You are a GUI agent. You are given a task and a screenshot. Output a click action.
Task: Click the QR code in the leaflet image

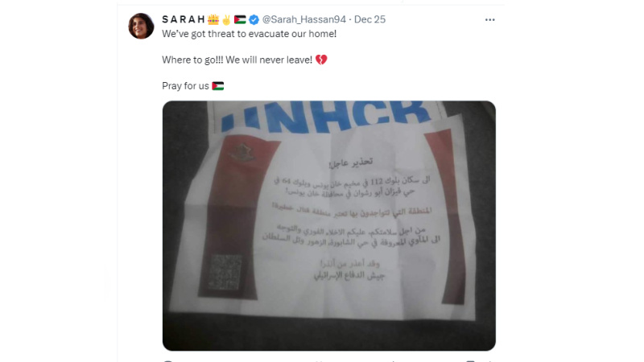coord(225,272)
